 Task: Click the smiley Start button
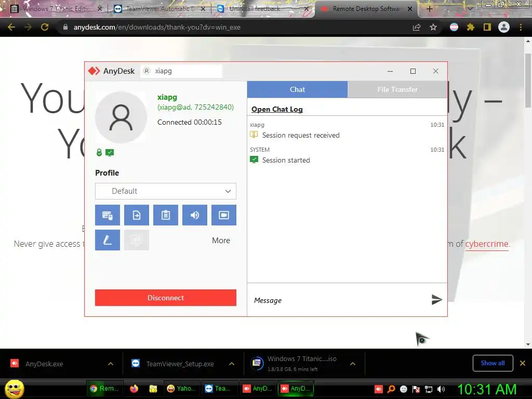pos(14,389)
